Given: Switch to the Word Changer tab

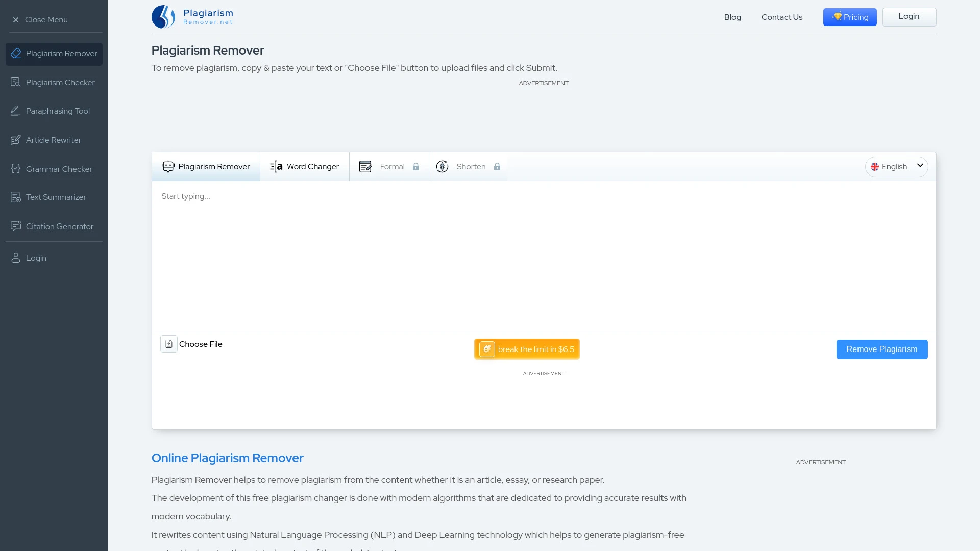Looking at the screenshot, I should [x=304, y=166].
